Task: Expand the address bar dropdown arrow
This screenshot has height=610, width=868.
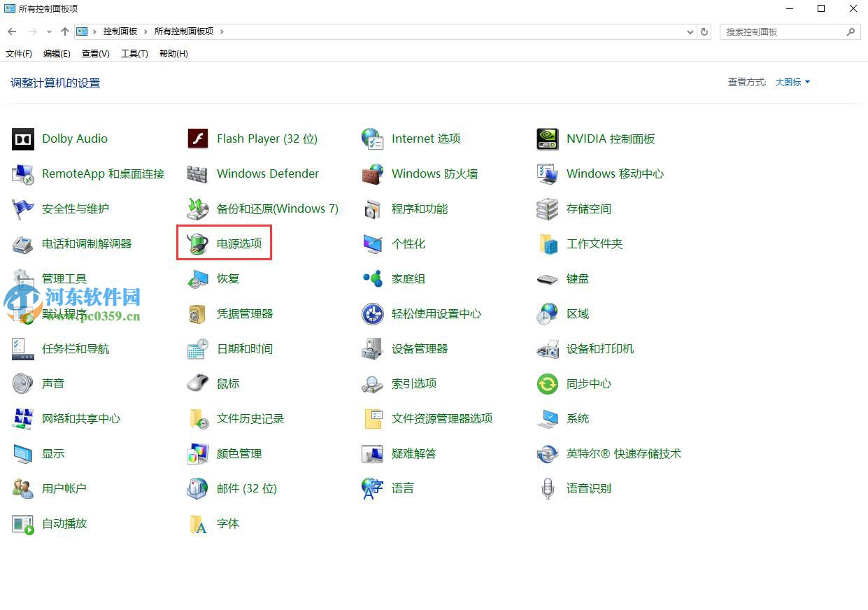Action: click(690, 31)
